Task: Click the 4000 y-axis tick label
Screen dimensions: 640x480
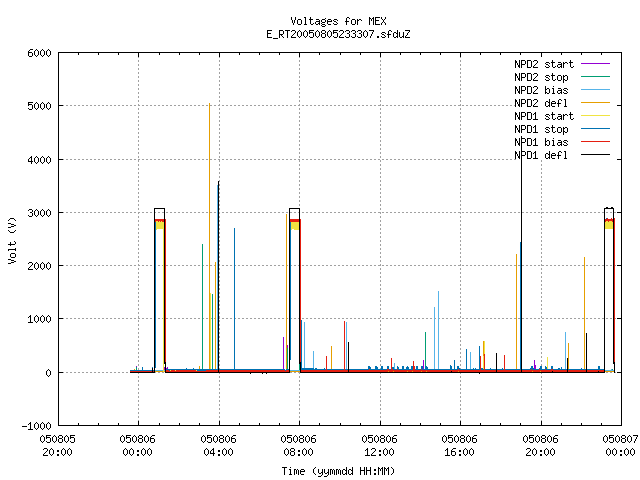Action: pos(39,160)
